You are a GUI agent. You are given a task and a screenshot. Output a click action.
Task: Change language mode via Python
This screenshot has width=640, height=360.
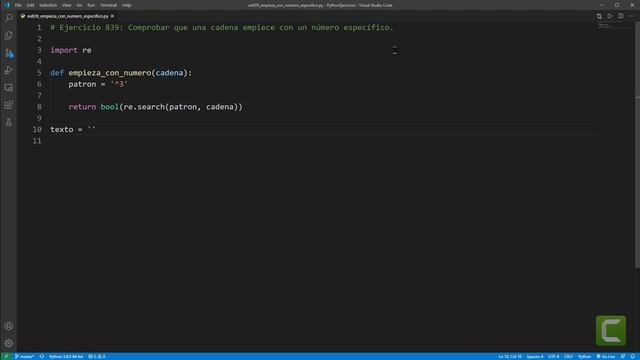(584, 356)
